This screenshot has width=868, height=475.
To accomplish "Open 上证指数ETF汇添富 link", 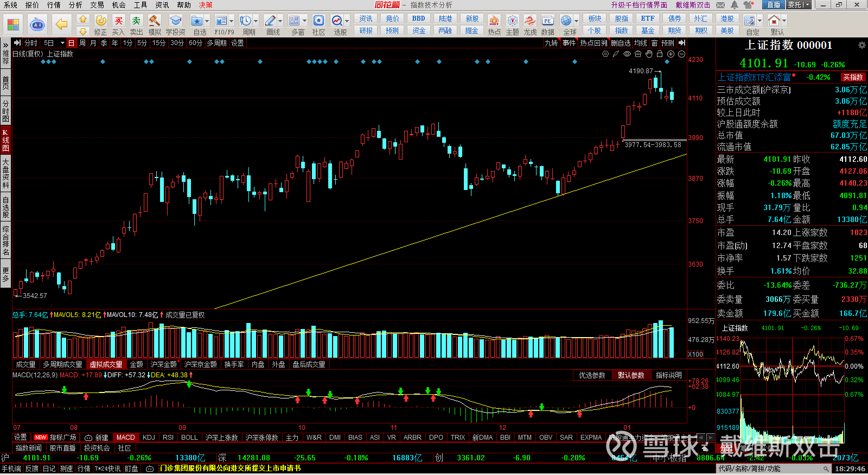I will pos(754,77).
